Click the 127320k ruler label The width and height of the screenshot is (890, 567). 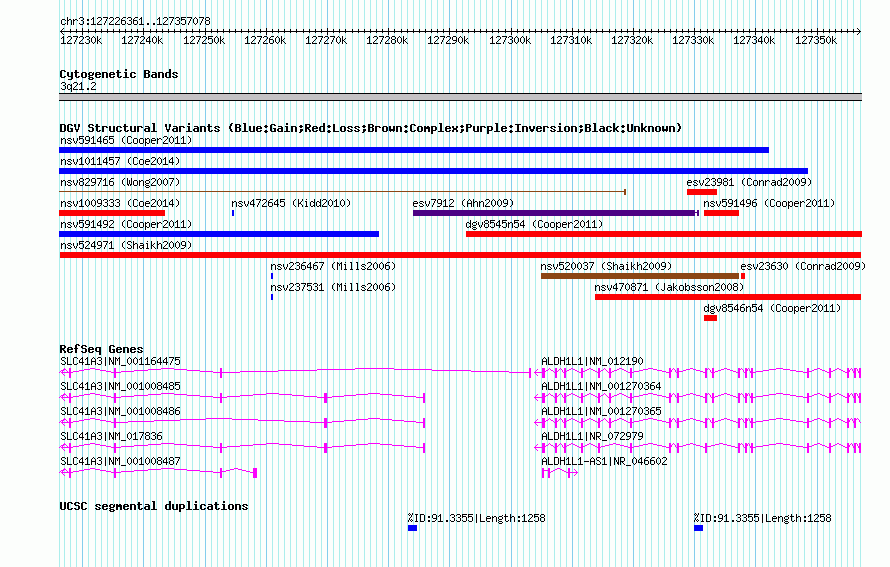(x=632, y=41)
